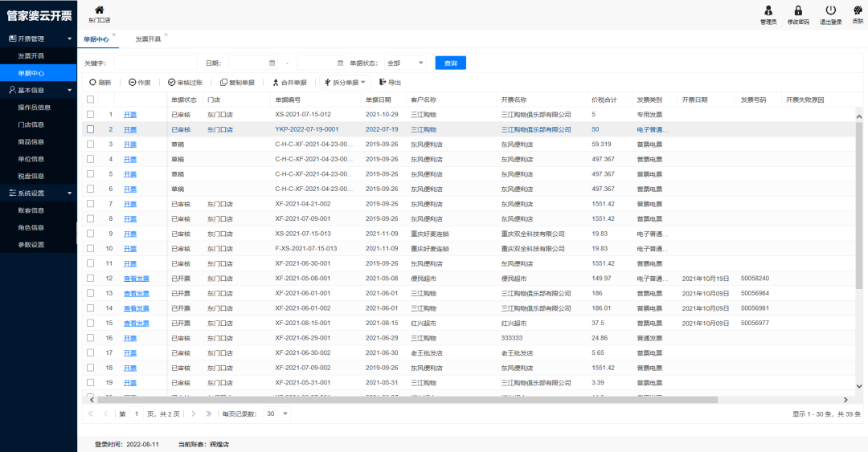Go to the last page arrow
Screen dimensions: 868x452
coord(209,413)
